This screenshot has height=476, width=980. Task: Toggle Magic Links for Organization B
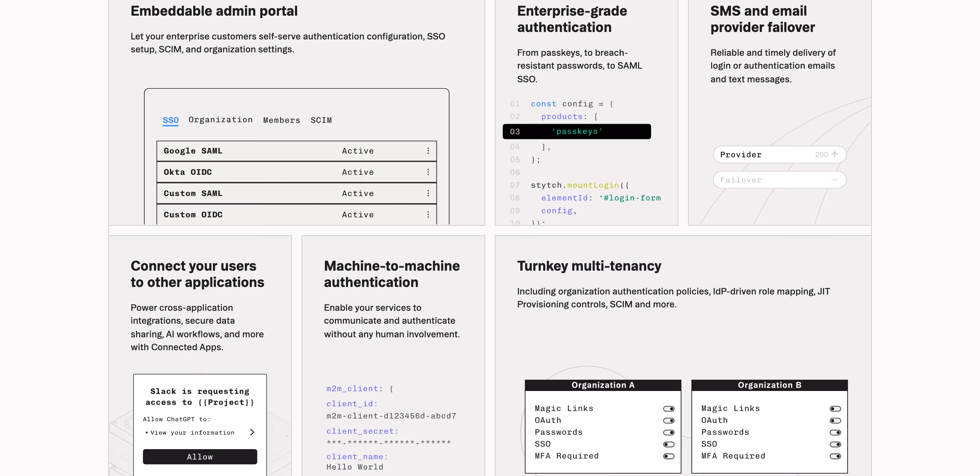(x=835, y=409)
